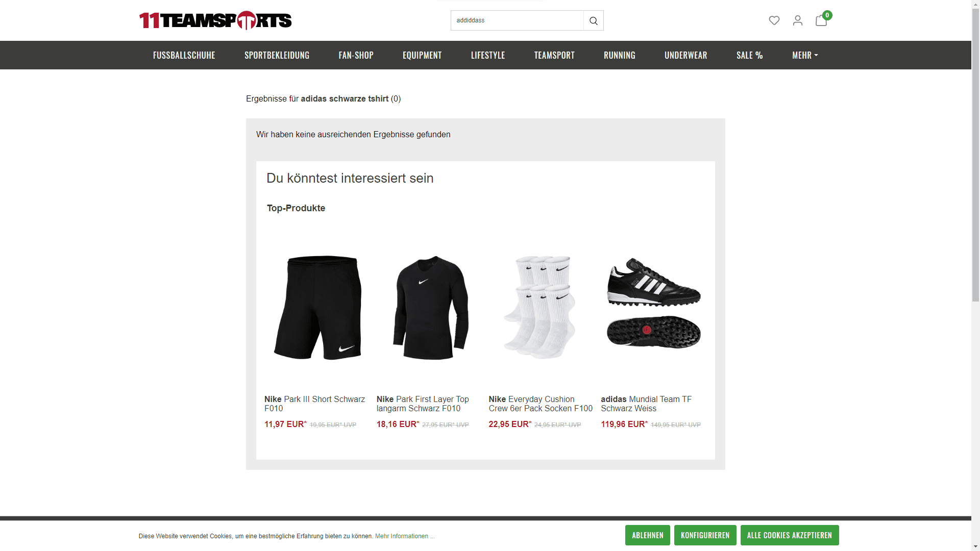Open the user account icon
980x551 pixels.
click(798, 20)
